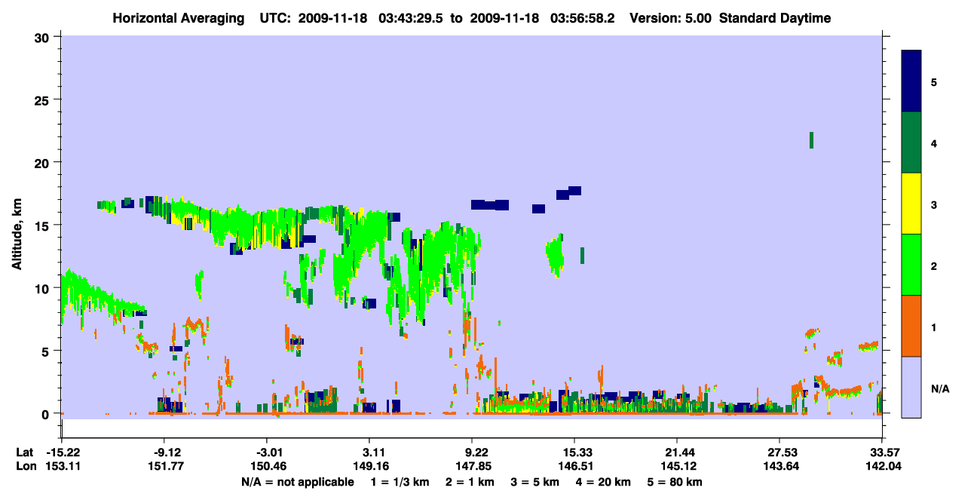
Task: Click the latitude value 27.53
Action: [x=780, y=452]
